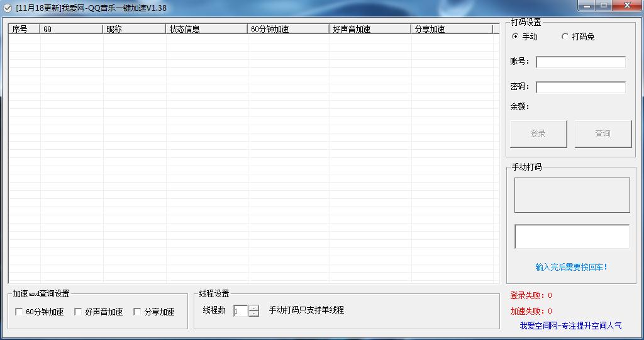644x340 pixels.
Task: Click the app icon in title bar
Action: pyautogui.click(x=8, y=8)
